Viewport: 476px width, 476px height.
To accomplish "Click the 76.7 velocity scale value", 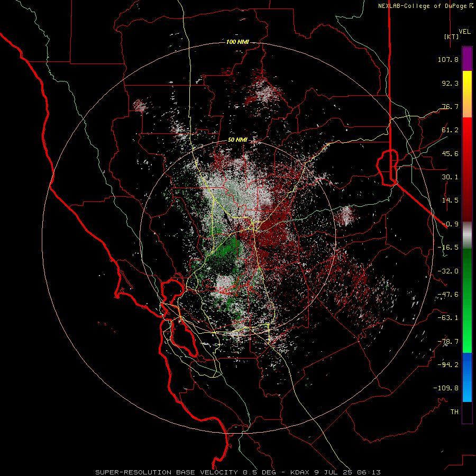I will [x=450, y=106].
